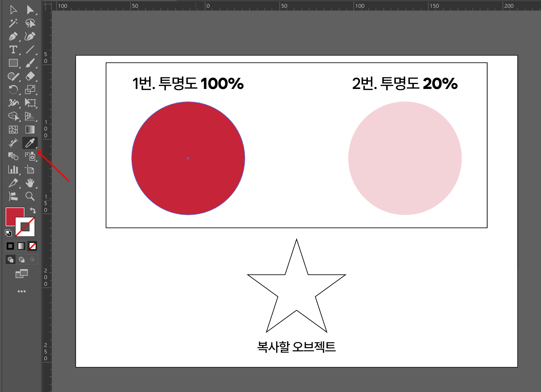Enable Draw Behind drawing mode
This screenshot has width=541, height=392.
[x=21, y=259]
